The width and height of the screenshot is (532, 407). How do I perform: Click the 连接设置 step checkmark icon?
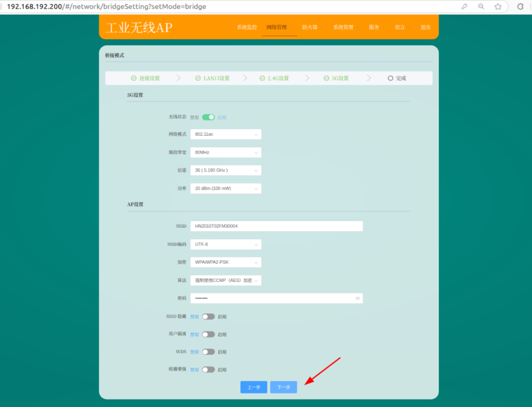pyautogui.click(x=134, y=78)
